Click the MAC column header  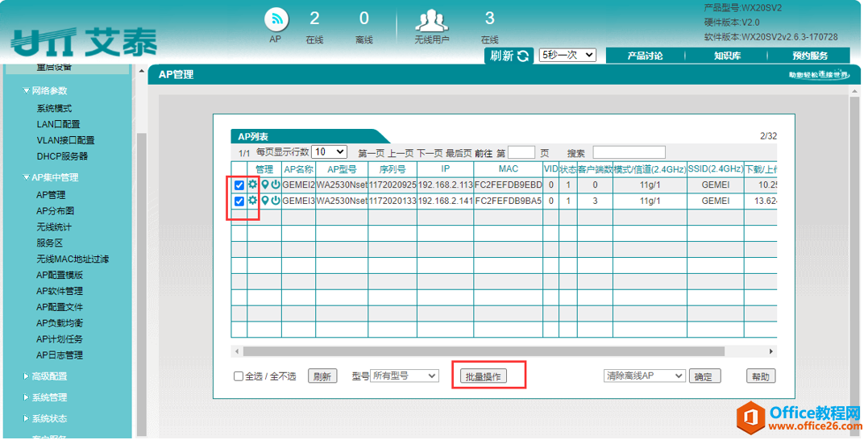point(509,168)
